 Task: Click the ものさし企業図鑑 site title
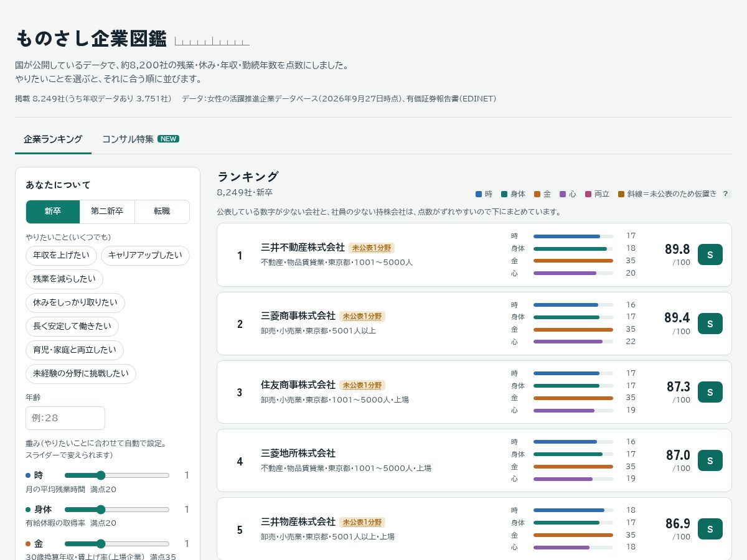click(x=91, y=39)
